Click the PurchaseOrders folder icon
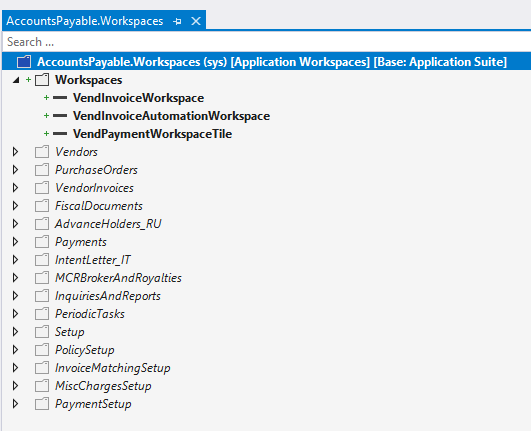Viewport: 531px width, 431px height. tap(42, 170)
